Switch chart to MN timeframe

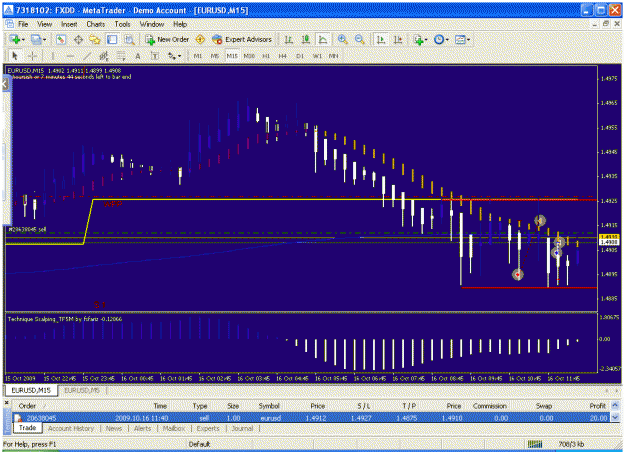pos(333,56)
